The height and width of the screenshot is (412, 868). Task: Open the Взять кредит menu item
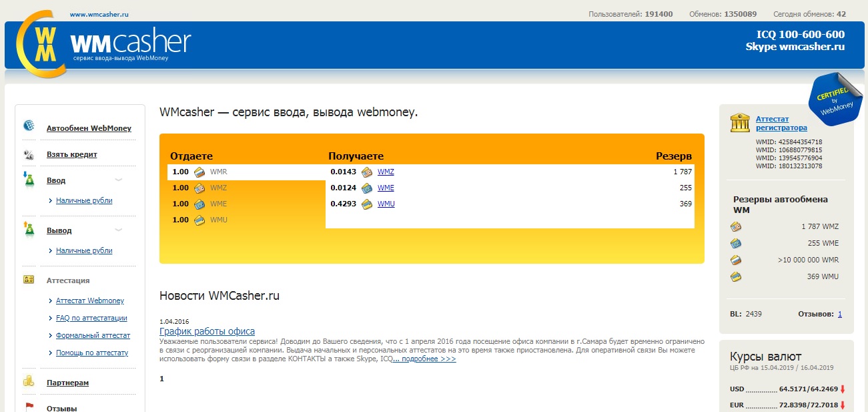coord(72,154)
